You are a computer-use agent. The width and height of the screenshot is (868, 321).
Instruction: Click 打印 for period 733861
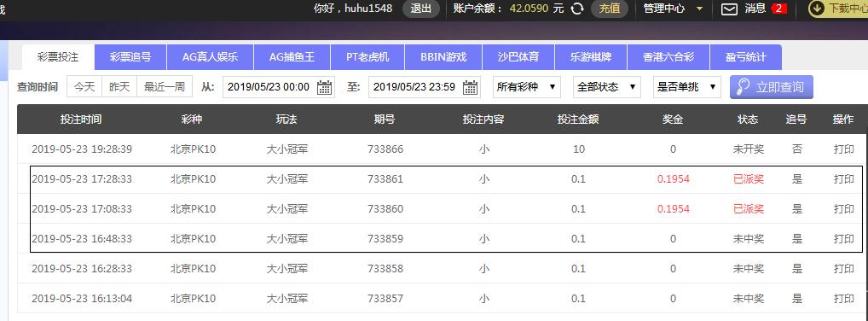(843, 179)
